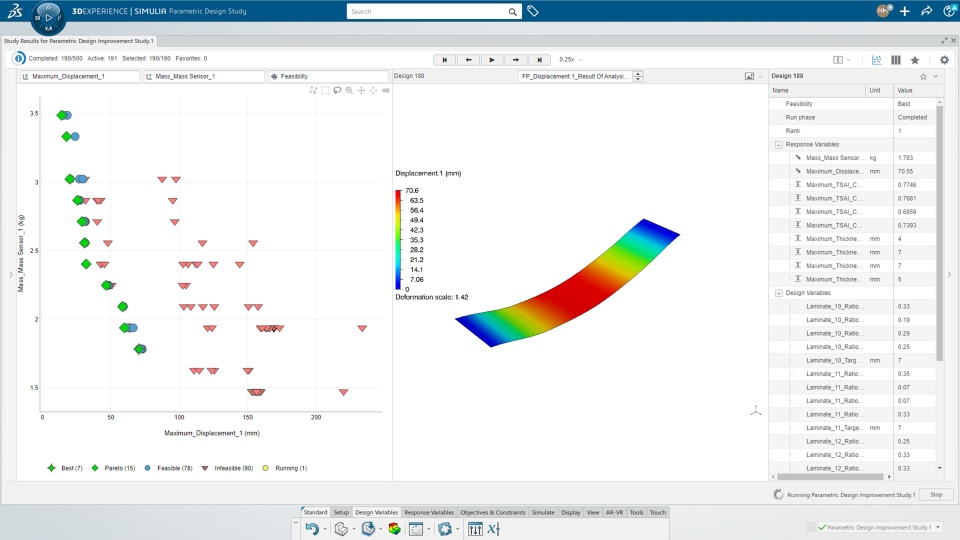Click the design table horizontal scrollbar
Screen dimensions: 960x540
point(831,476)
